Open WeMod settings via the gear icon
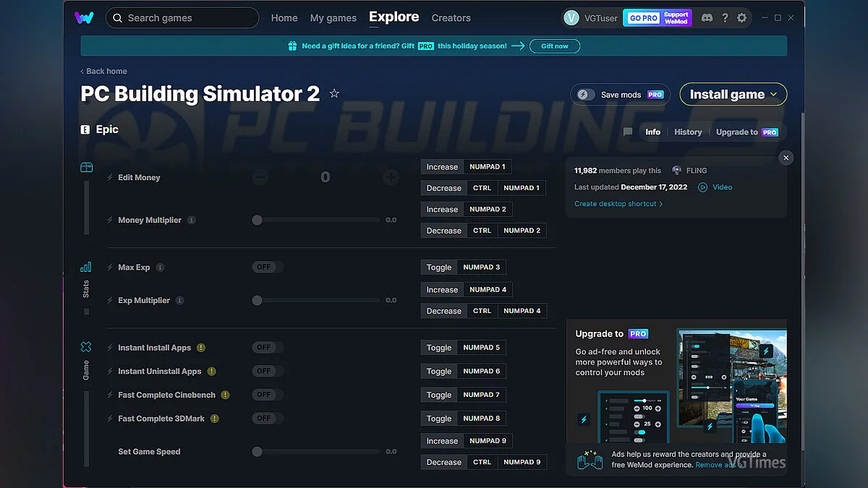The image size is (868, 488). click(x=742, y=17)
